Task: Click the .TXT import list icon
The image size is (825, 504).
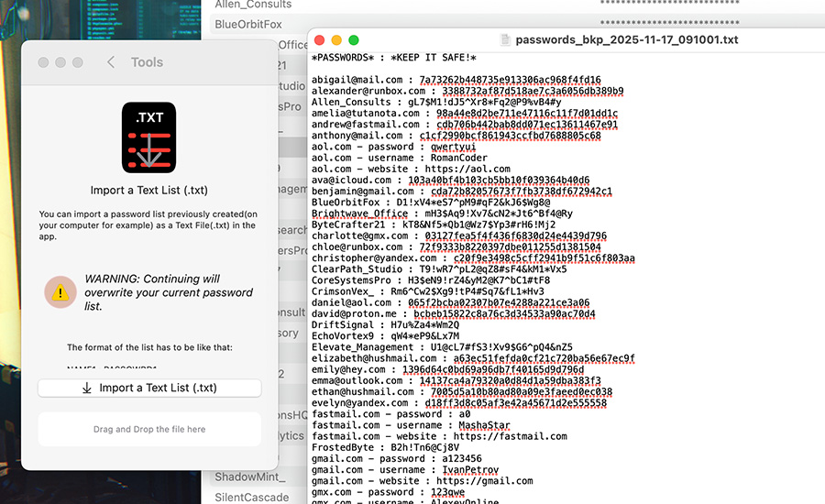Action: point(148,137)
